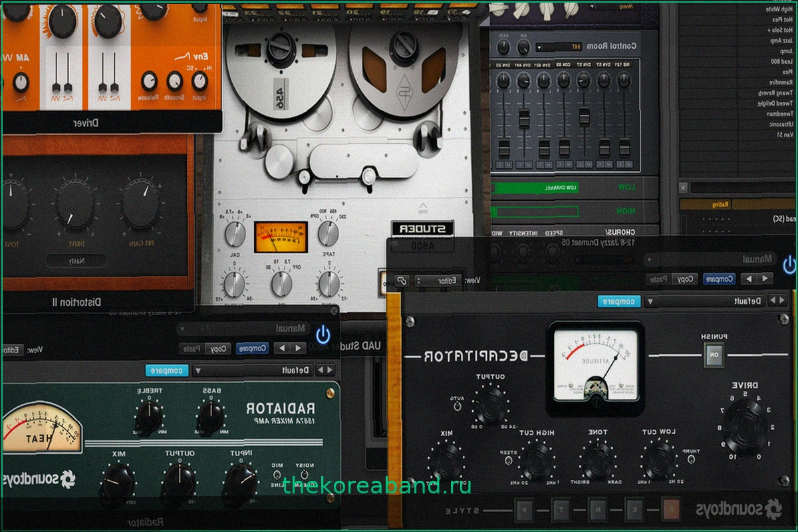The width and height of the screenshot is (798, 532).
Task: Open the View Editor selector on Radiator
Action: tap(12, 350)
